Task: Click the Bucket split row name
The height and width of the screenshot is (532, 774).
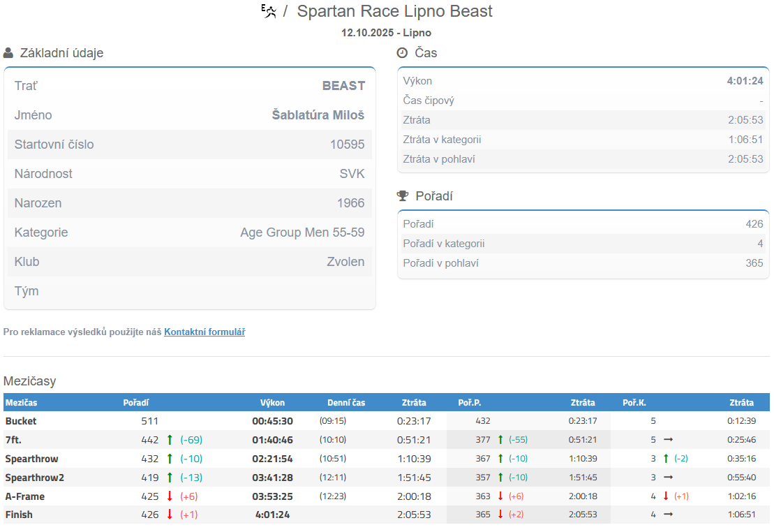Action: [x=21, y=421]
